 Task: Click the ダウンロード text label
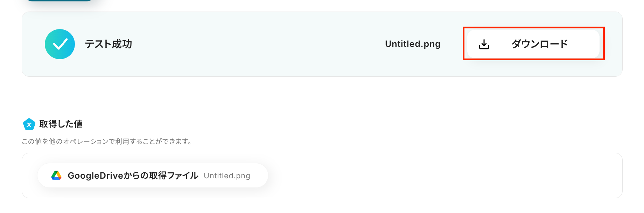539,44
